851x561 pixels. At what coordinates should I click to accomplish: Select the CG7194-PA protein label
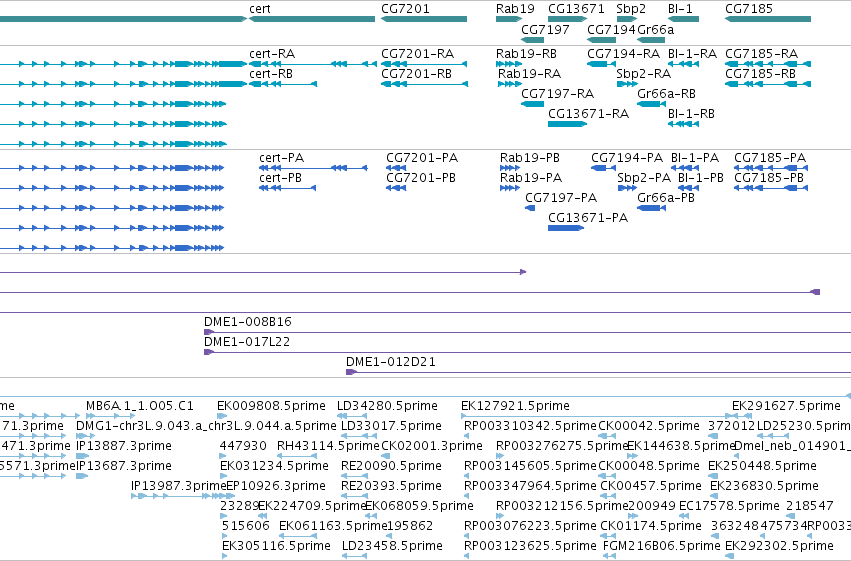627,158
